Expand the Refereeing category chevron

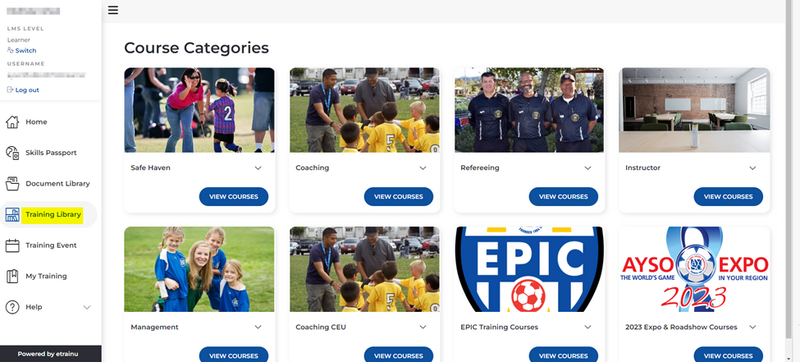coord(588,168)
